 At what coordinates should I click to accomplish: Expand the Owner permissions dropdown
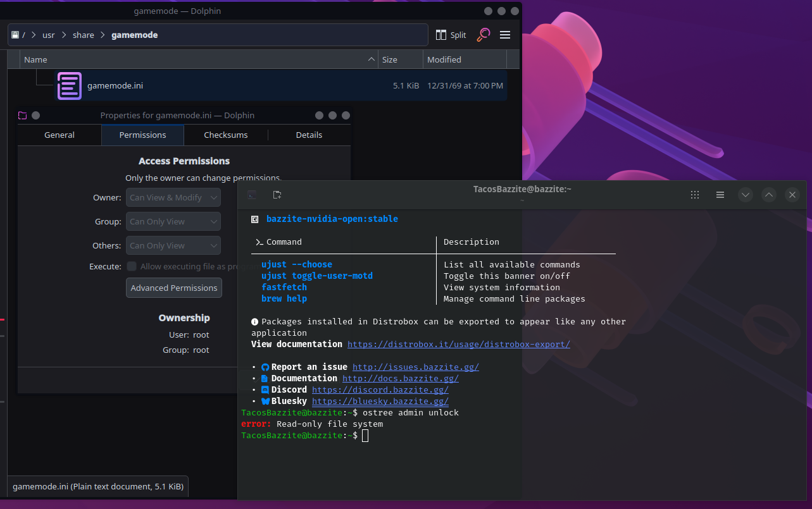pyautogui.click(x=173, y=198)
